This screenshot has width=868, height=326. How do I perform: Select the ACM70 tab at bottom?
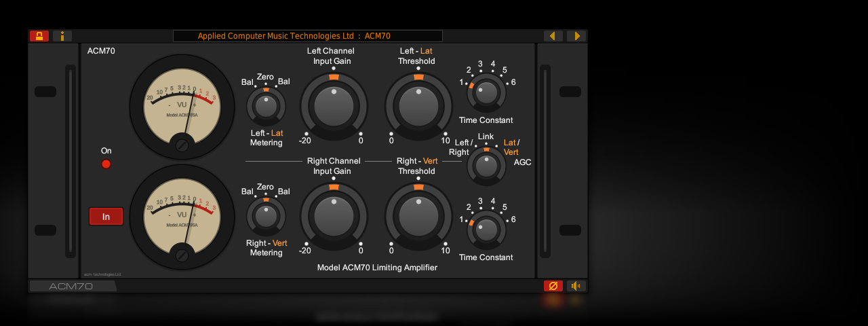coord(72,286)
